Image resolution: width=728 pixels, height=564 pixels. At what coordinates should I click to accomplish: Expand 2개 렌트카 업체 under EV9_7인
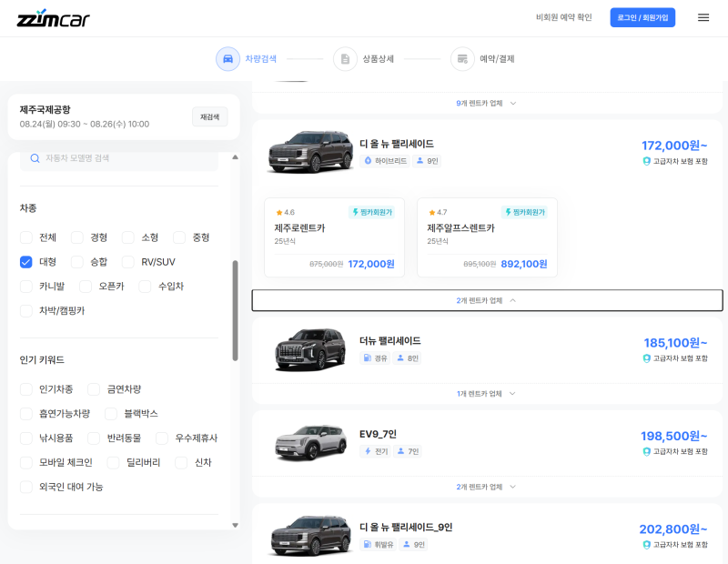[487, 487]
